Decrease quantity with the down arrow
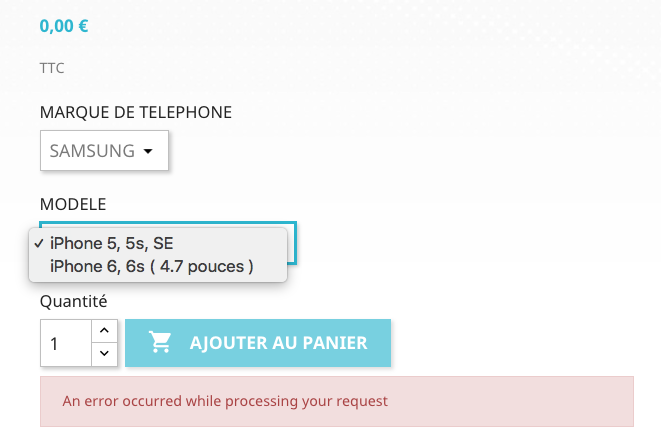This screenshot has height=440, width=661. pos(104,354)
